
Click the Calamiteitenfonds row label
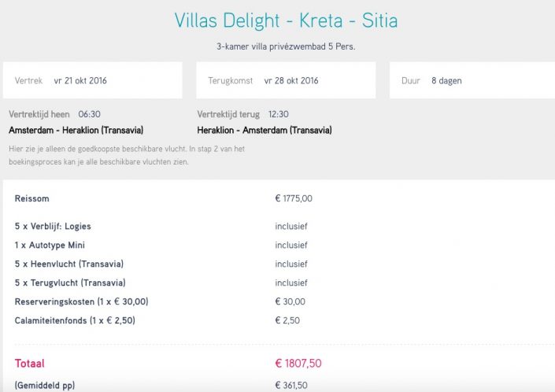(75, 320)
